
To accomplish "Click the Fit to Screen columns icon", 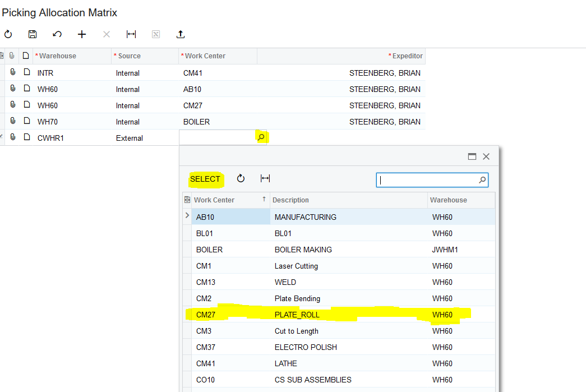I will pos(131,34).
